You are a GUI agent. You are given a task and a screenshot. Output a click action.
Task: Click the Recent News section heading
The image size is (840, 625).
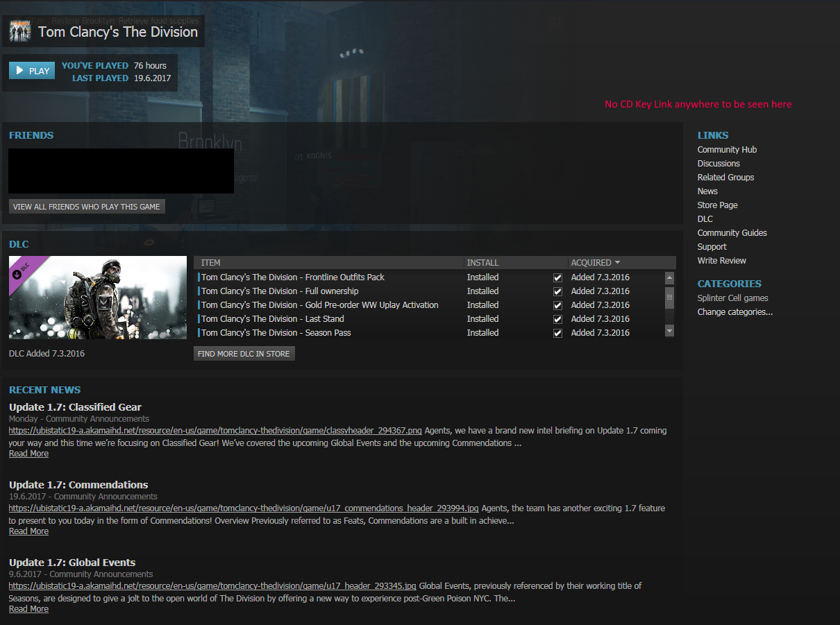pos(44,390)
